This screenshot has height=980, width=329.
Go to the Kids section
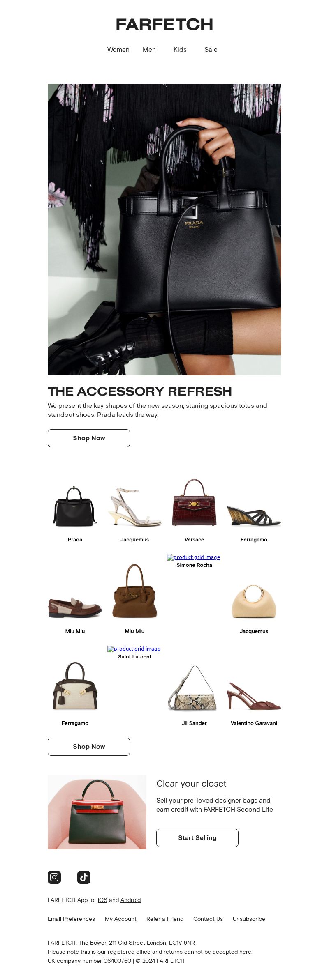click(x=180, y=50)
